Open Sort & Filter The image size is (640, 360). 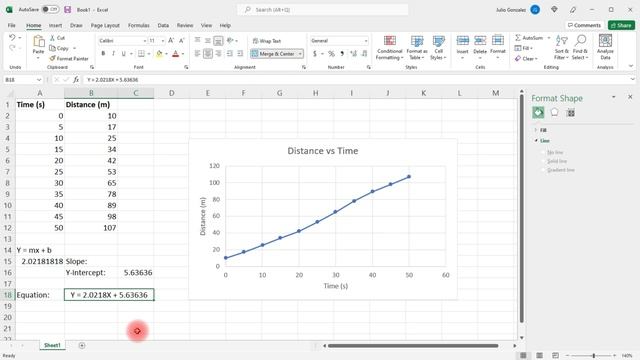[x=562, y=47]
